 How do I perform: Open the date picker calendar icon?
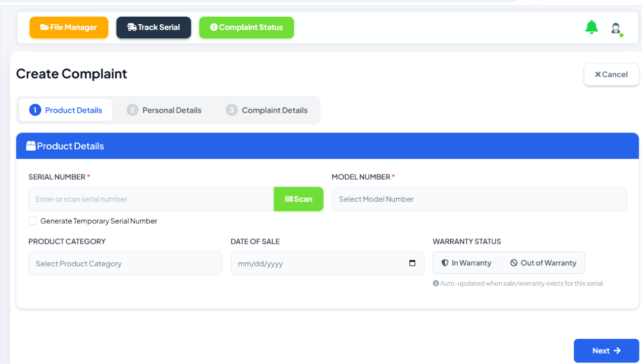point(412,263)
